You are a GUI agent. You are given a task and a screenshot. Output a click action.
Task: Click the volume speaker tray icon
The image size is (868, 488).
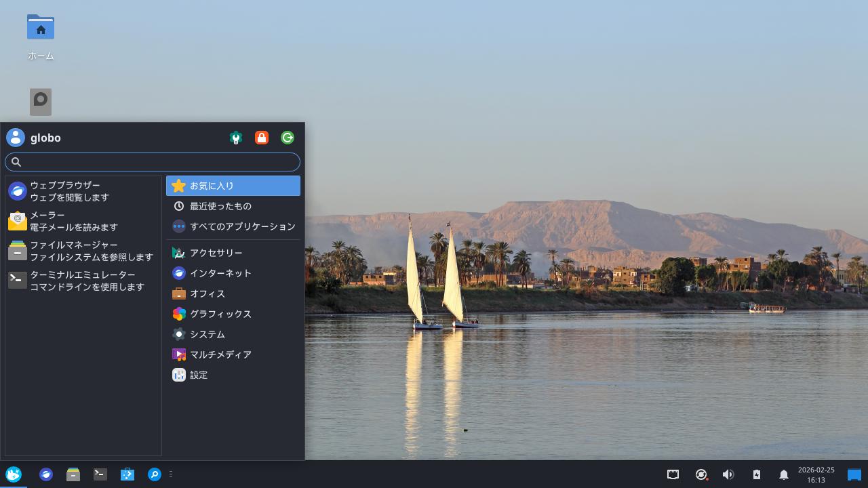[x=728, y=474]
